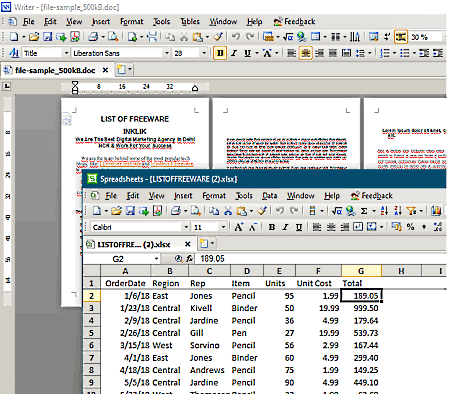450x394 pixels.
Task: Toggle Bold in the Writer formatting toolbar
Action: [x=220, y=53]
